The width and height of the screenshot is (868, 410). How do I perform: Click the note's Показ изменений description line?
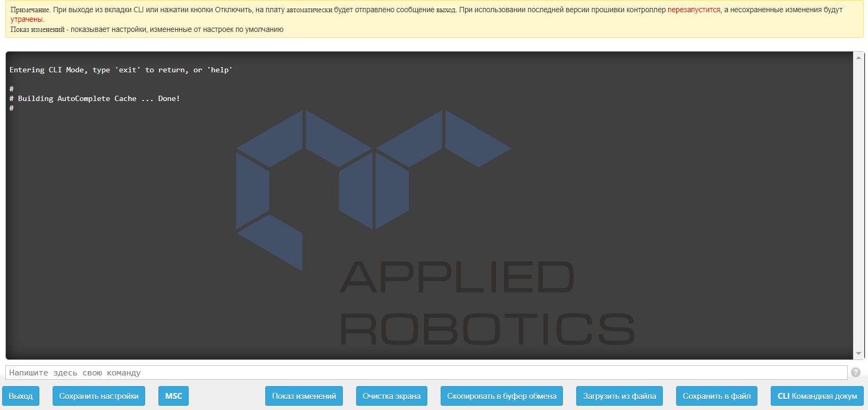pyautogui.click(x=147, y=30)
